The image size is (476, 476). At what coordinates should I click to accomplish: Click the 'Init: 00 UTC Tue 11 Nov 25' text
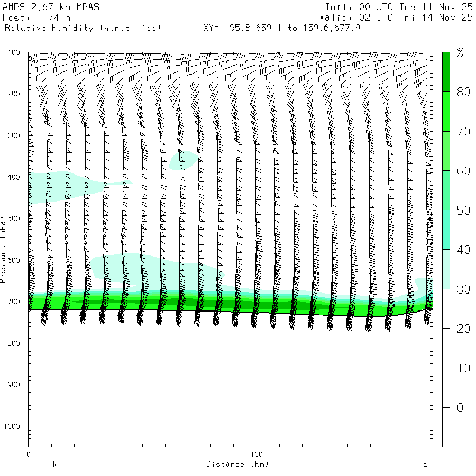(399, 7)
